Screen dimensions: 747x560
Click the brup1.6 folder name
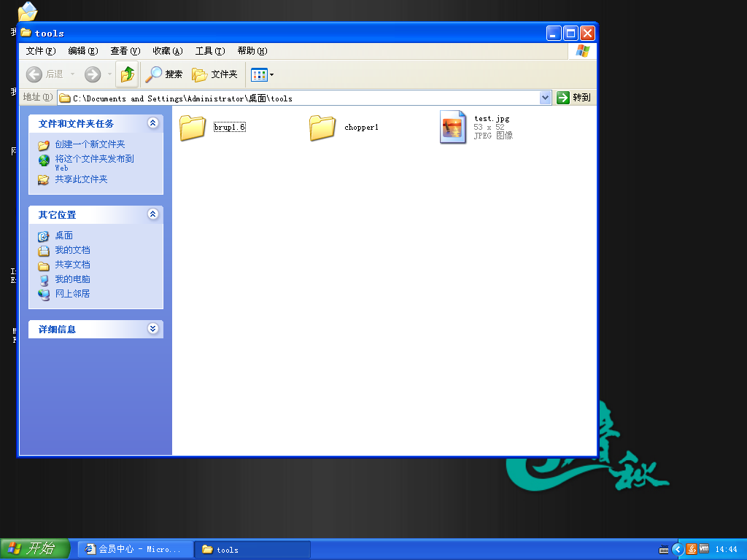coord(230,127)
